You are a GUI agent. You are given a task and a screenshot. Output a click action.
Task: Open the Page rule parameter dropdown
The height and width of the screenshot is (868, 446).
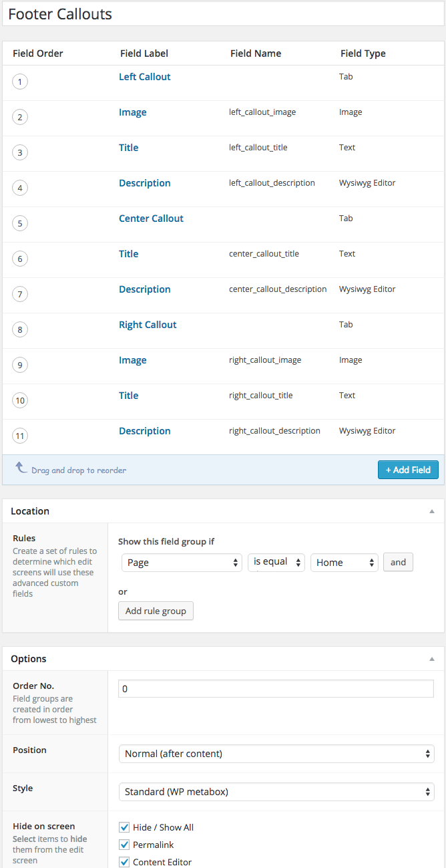pos(182,563)
